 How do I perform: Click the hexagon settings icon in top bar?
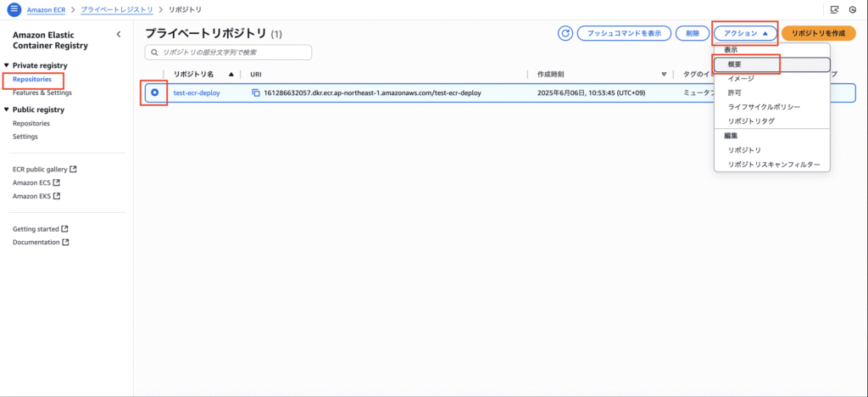pyautogui.click(x=853, y=10)
